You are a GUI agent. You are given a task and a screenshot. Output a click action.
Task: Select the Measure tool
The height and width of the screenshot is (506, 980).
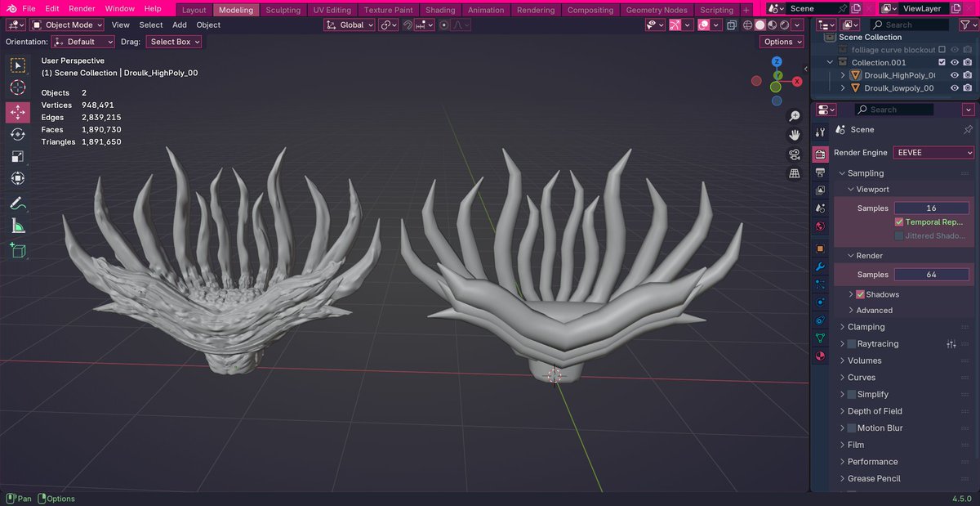(x=17, y=226)
